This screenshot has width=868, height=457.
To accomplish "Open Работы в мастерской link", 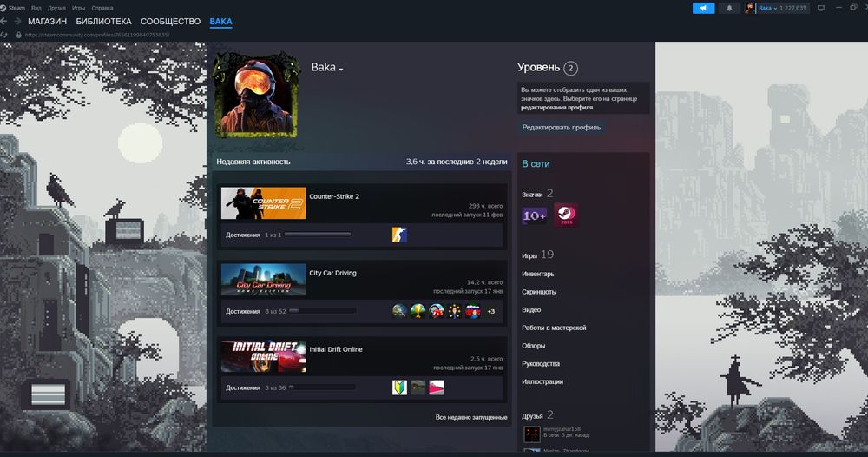I will [554, 328].
